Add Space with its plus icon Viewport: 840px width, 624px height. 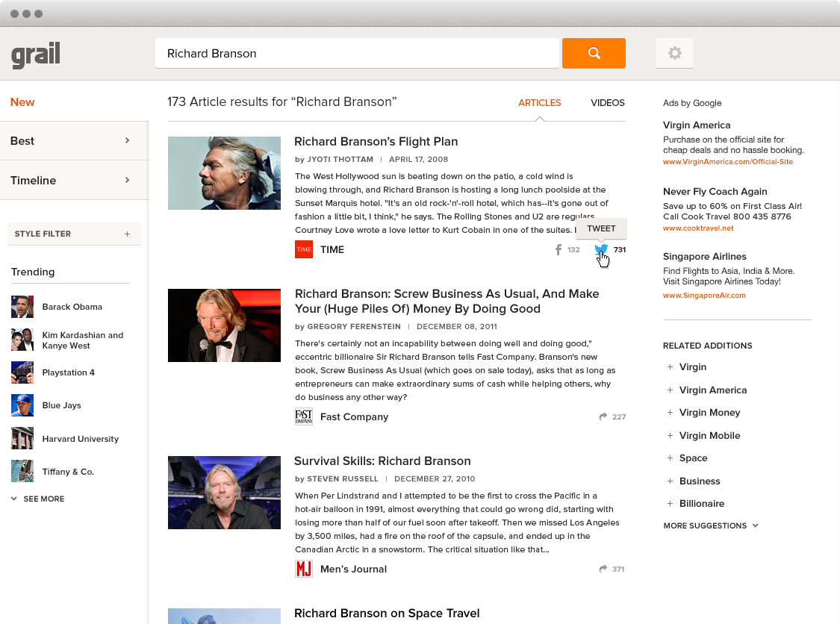pos(670,458)
